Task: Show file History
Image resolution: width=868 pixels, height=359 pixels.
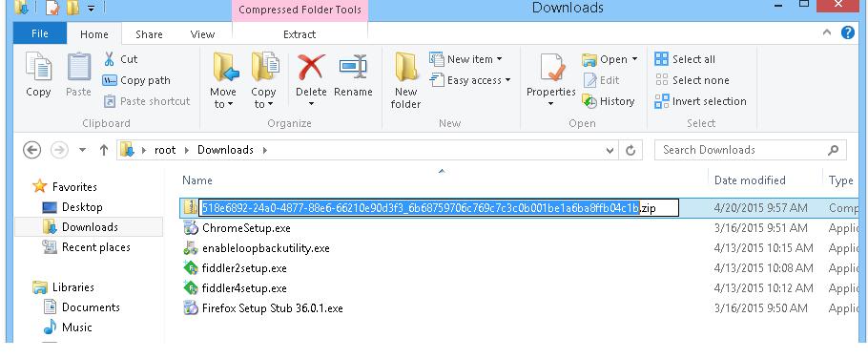Action: point(609,101)
